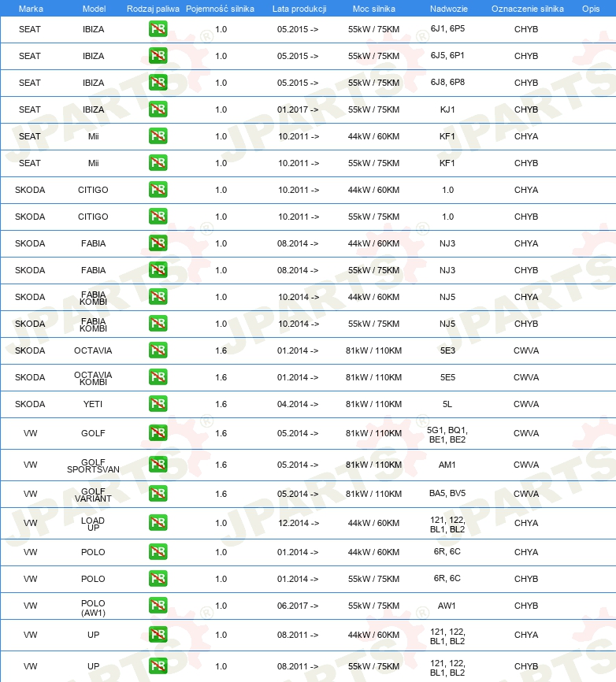Click fuel icon in FABIA NJ3 CHYB row

click(158, 269)
